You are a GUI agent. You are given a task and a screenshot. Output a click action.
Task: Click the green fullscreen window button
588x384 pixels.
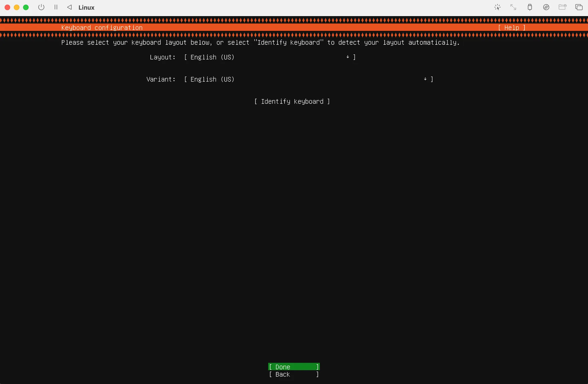click(26, 7)
